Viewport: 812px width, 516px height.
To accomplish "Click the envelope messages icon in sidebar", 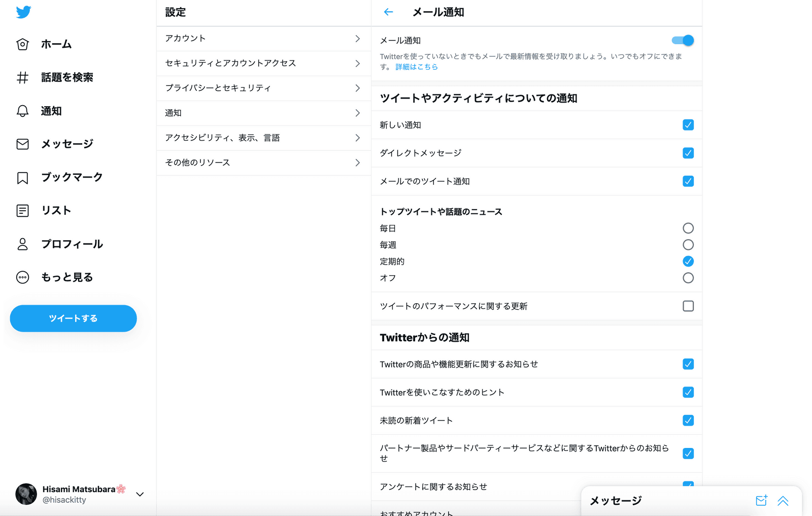I will (23, 144).
